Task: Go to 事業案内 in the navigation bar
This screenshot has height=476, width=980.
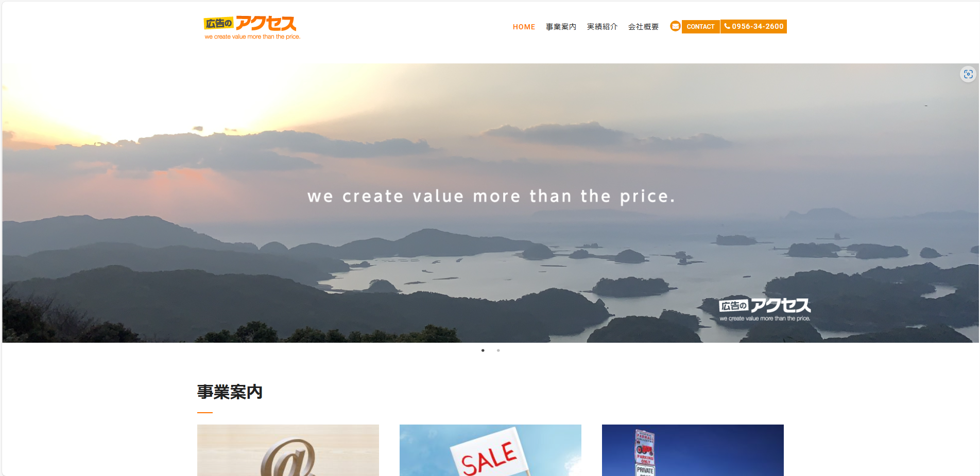Action: coord(561,27)
